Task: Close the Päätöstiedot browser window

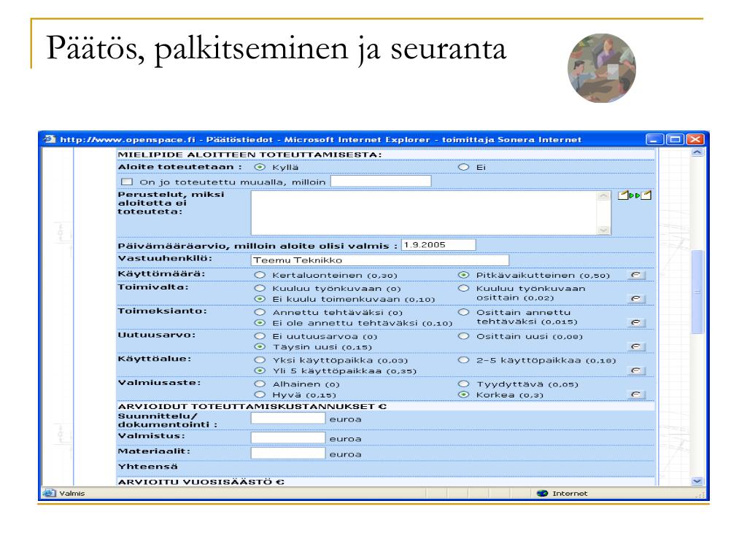Action: pyautogui.click(x=695, y=139)
